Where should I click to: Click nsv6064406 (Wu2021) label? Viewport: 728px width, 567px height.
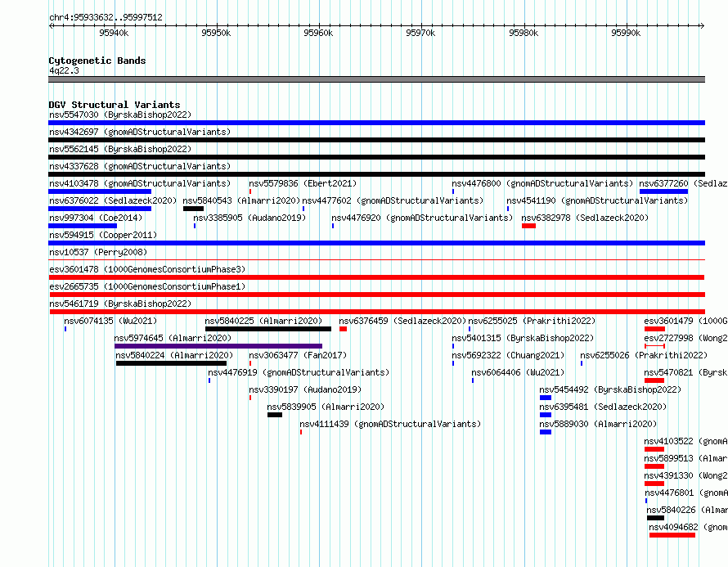pos(518,372)
